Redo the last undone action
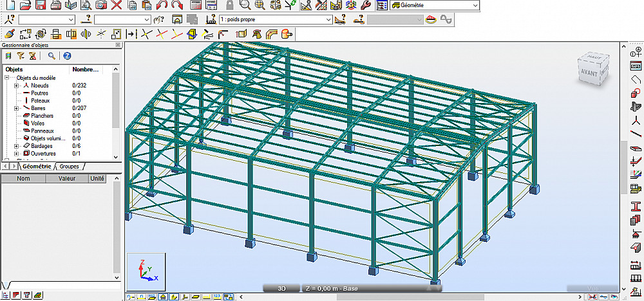The height and width of the screenshot is (301, 644). tap(176, 5)
